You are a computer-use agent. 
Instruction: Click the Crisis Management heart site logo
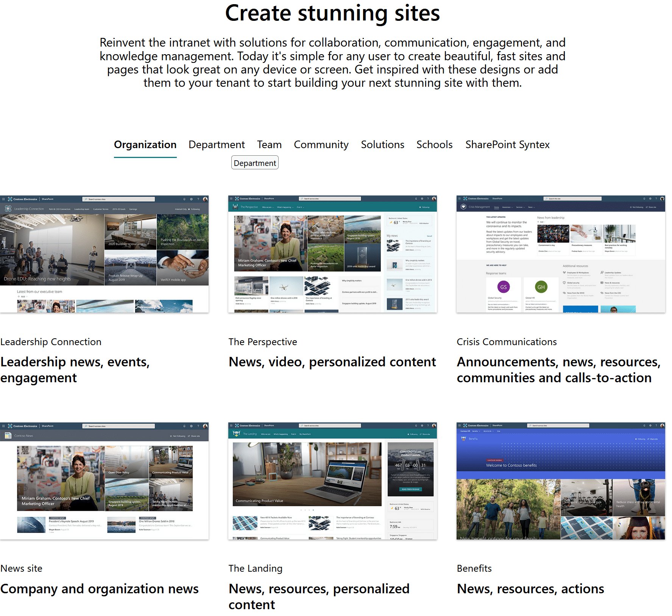tap(463, 207)
